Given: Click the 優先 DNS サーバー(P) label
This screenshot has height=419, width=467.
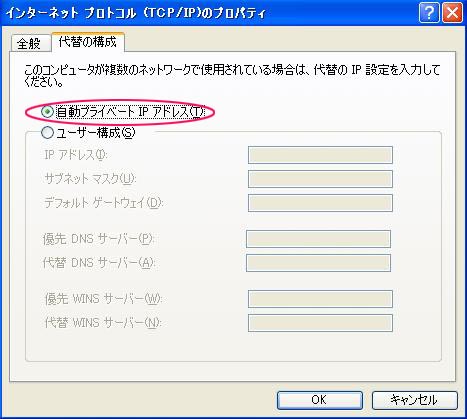Looking at the screenshot, I should 98,239.
